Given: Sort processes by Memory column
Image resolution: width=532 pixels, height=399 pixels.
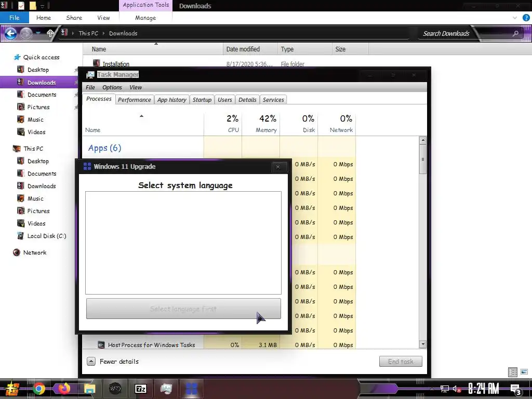Looking at the screenshot, I should pyautogui.click(x=261, y=124).
